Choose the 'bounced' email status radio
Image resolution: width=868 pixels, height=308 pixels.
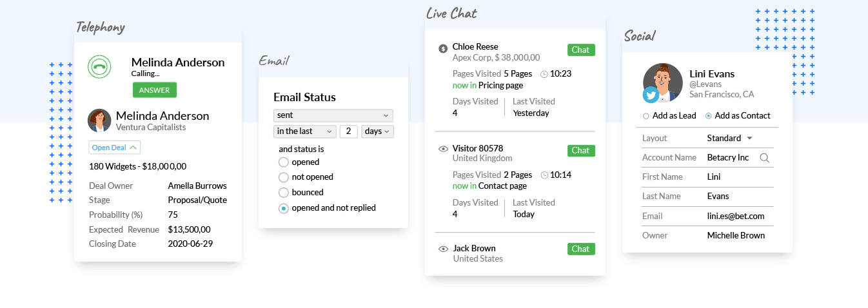pos(283,193)
